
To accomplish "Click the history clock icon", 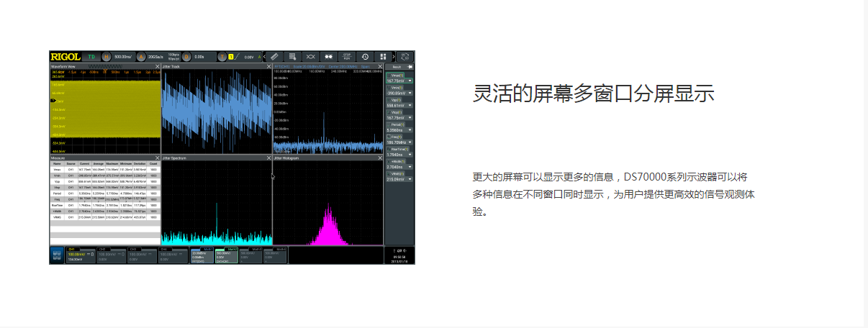I will click(365, 56).
